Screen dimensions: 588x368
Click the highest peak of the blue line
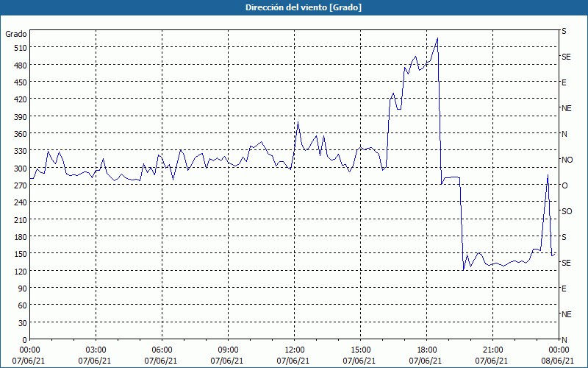pos(437,38)
